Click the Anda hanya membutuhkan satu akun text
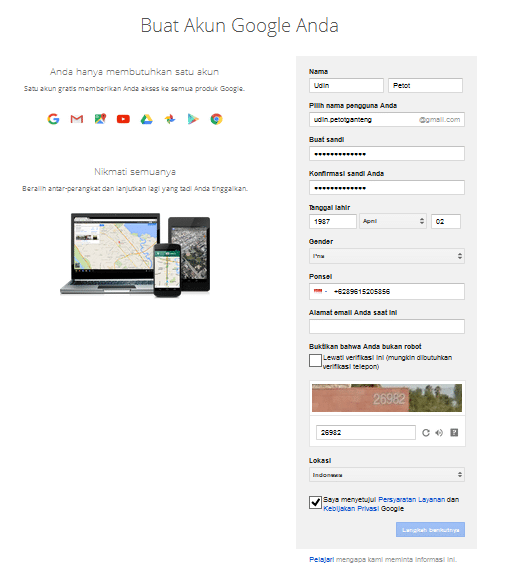Screen dimensions: 524x579 pos(134,72)
